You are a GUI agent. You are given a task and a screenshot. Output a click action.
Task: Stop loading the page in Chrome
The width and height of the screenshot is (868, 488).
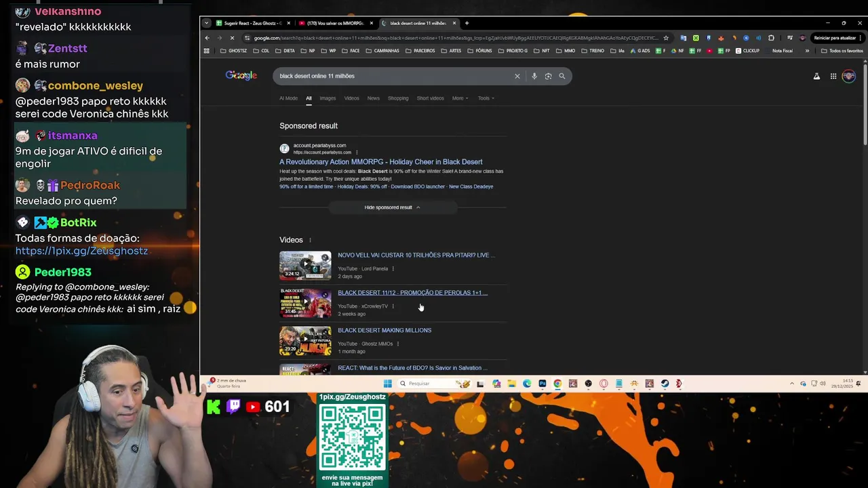click(232, 38)
